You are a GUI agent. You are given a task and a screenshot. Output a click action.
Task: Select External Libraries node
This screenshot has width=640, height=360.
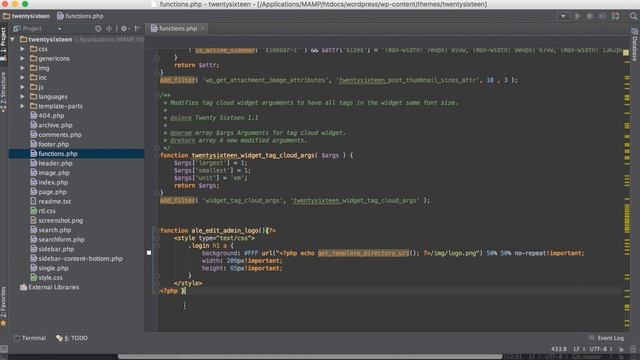(49, 287)
